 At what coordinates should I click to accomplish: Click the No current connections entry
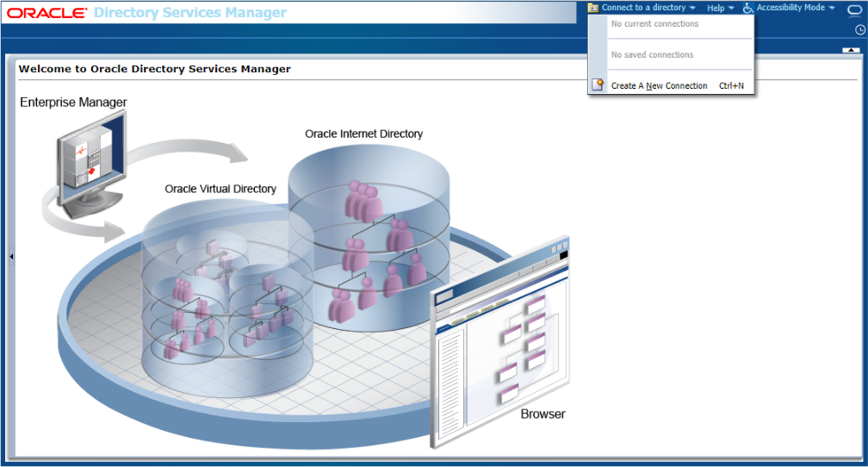click(x=654, y=24)
